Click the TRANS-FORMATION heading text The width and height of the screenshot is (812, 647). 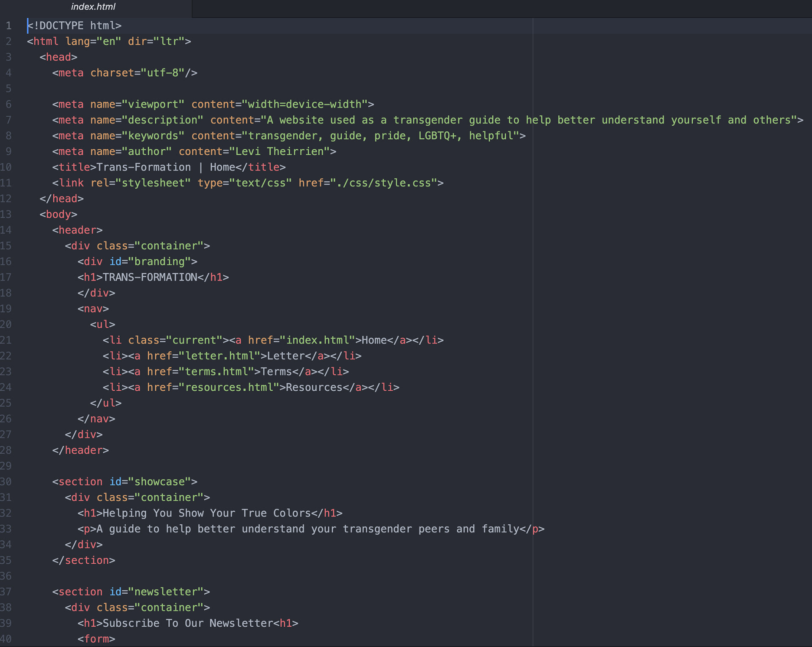(x=150, y=277)
